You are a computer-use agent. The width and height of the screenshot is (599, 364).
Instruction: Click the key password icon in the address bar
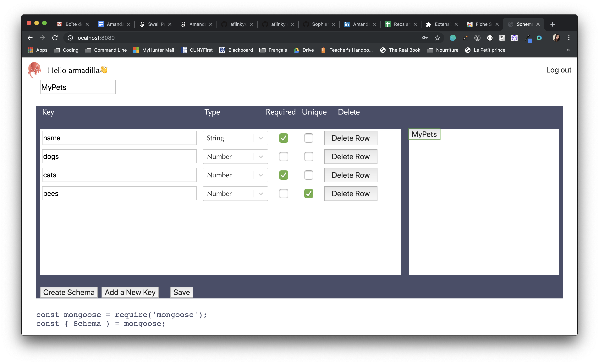pyautogui.click(x=425, y=38)
